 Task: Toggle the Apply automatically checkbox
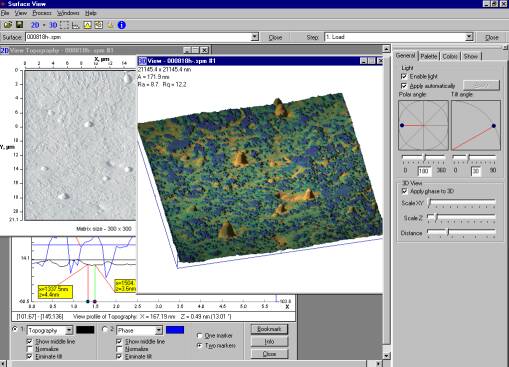click(404, 86)
